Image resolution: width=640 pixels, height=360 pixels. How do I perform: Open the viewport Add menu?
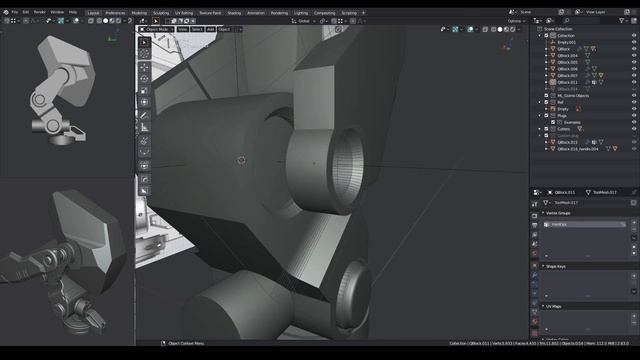(x=210, y=29)
